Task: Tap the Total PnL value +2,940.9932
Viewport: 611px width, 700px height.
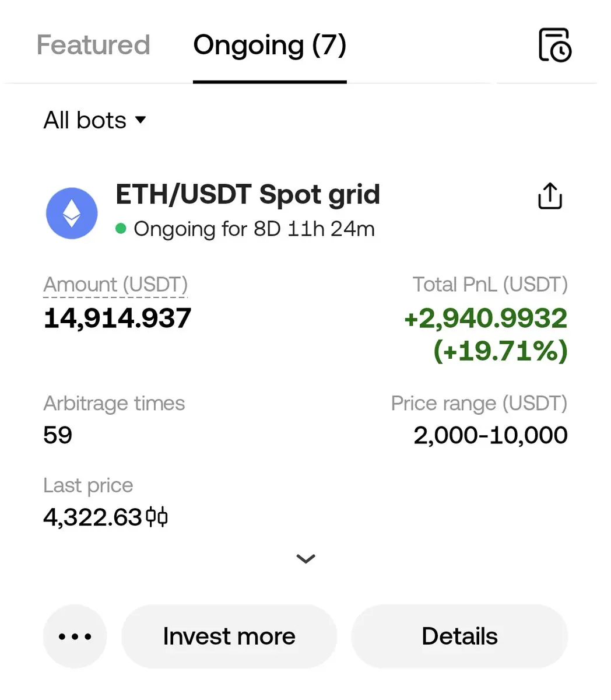Action: click(x=486, y=318)
